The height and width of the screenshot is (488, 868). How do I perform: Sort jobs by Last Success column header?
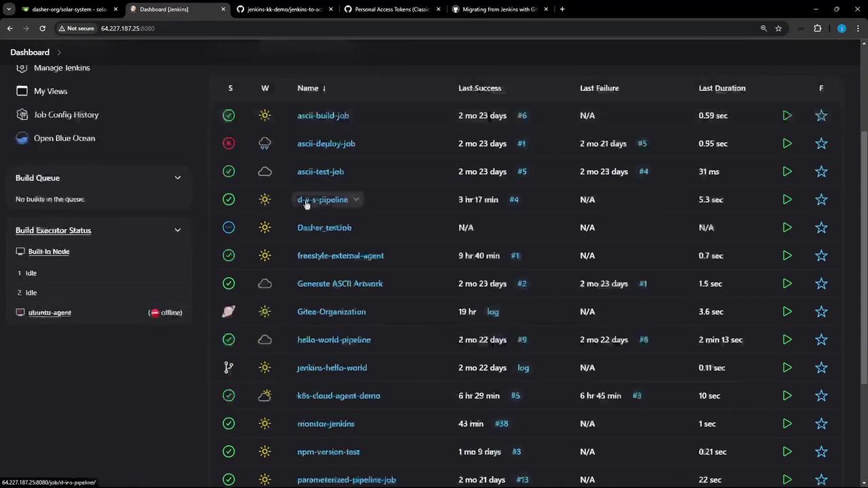coord(479,88)
